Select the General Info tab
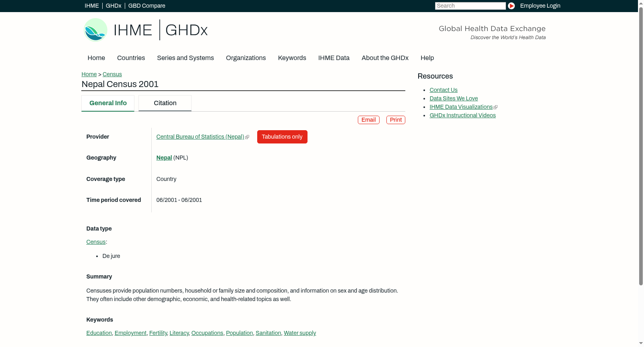Screen dimensions: 644x347 (108, 103)
